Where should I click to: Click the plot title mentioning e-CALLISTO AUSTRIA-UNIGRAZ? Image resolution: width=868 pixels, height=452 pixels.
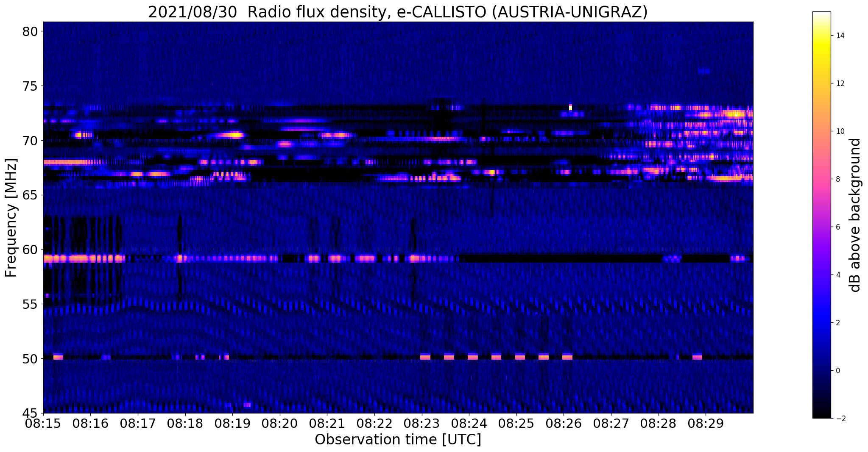pos(398,12)
